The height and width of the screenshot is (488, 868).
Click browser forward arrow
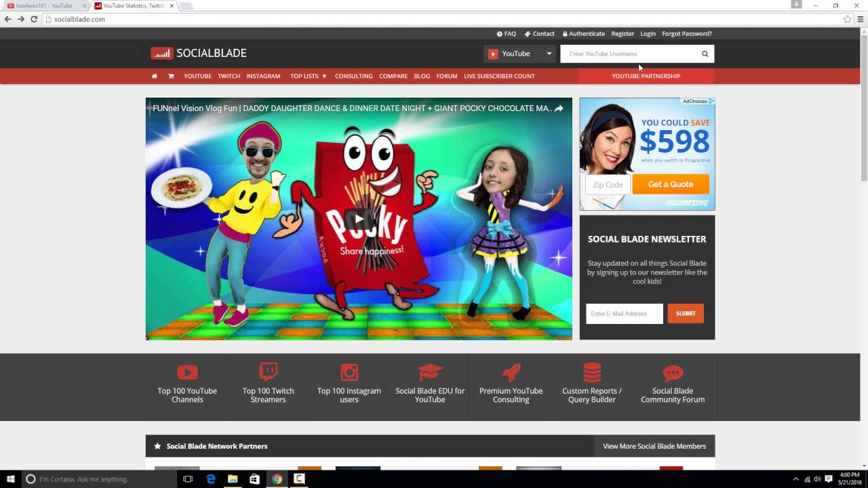(20, 19)
